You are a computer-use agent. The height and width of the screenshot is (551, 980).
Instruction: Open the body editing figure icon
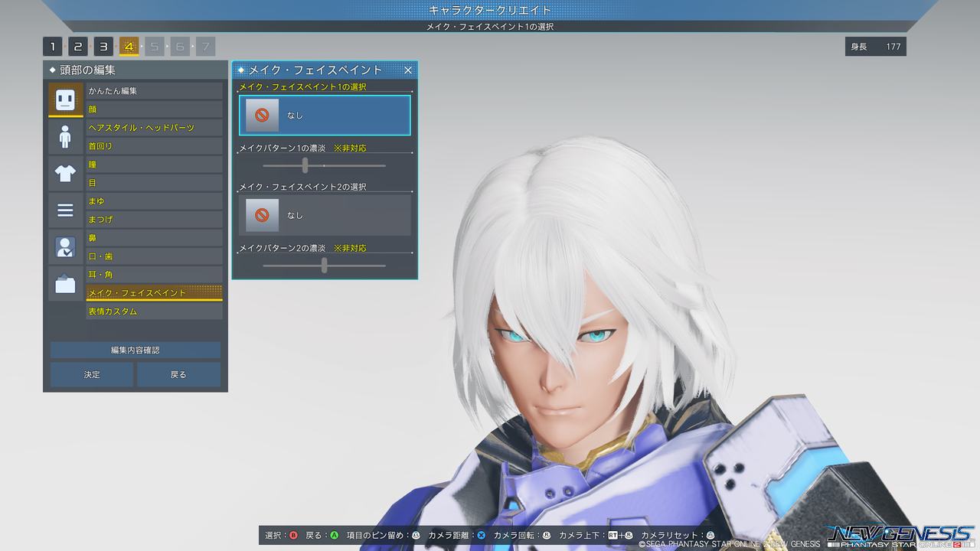[x=65, y=137]
